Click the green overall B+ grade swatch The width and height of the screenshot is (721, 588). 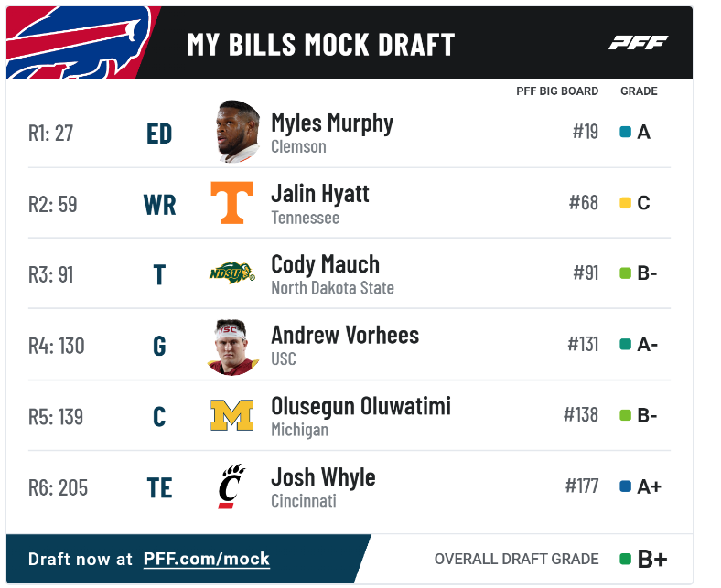click(x=625, y=559)
